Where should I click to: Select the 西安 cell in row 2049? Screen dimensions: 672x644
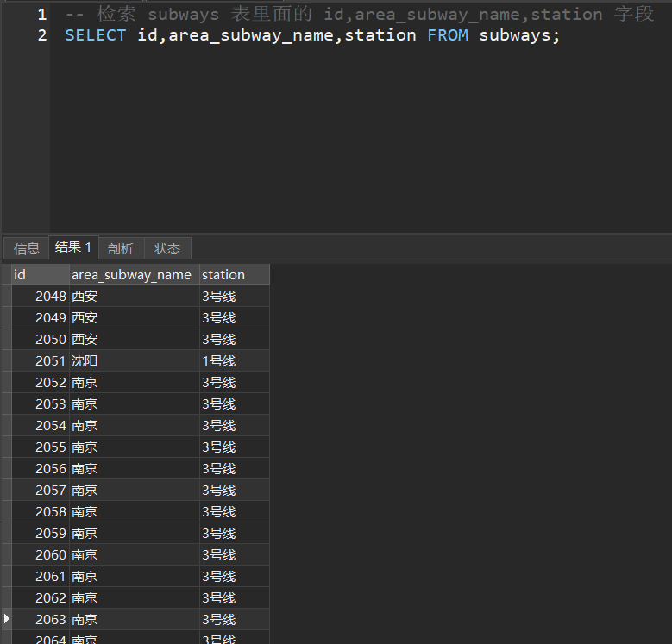[135, 318]
